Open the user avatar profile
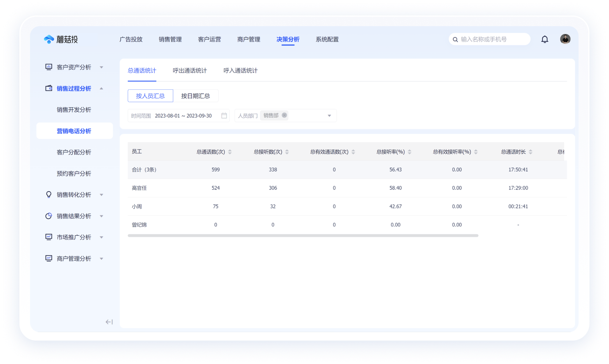609x364 pixels. click(x=565, y=39)
